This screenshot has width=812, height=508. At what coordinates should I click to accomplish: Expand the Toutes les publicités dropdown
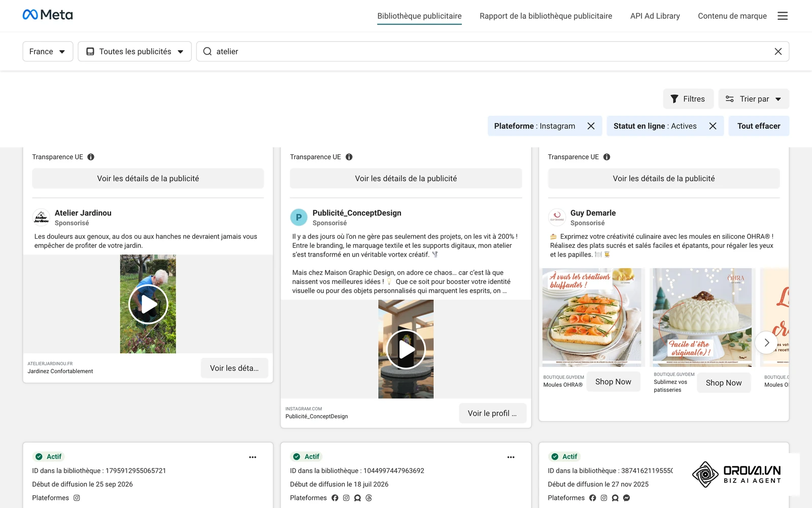click(x=134, y=51)
